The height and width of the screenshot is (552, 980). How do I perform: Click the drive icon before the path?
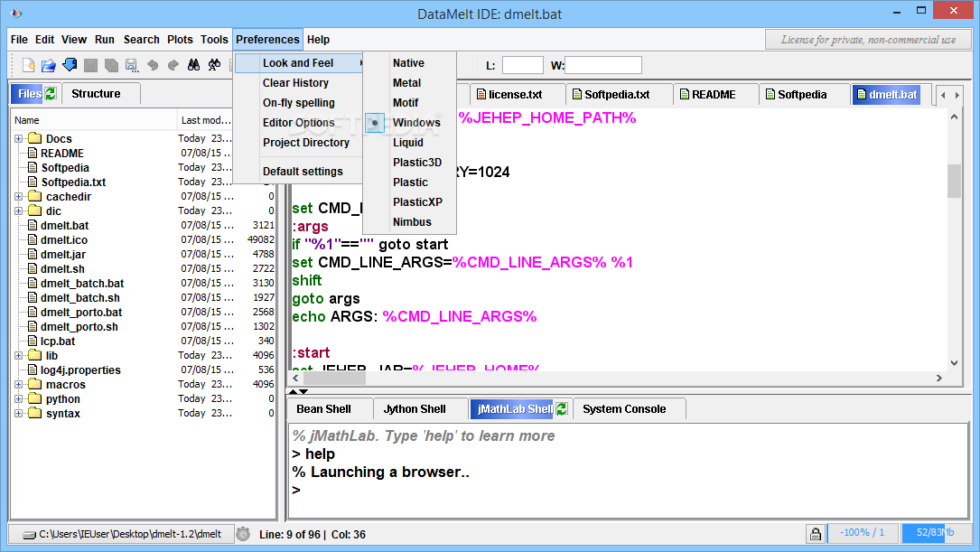tap(29, 535)
